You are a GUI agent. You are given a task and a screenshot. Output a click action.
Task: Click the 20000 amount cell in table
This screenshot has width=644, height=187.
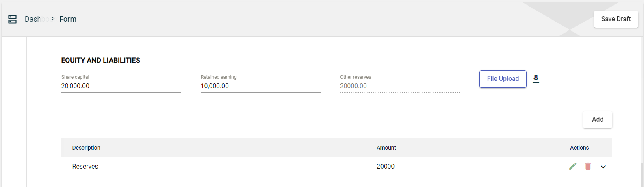pos(386,167)
